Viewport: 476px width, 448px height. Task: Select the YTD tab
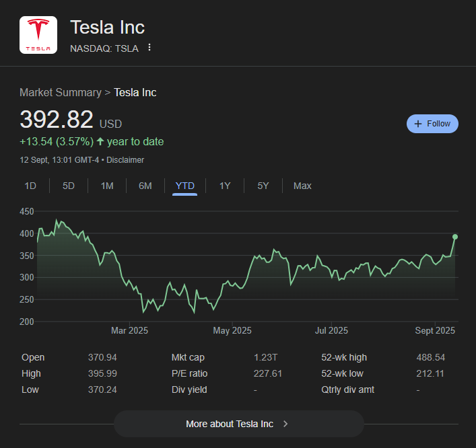(184, 186)
